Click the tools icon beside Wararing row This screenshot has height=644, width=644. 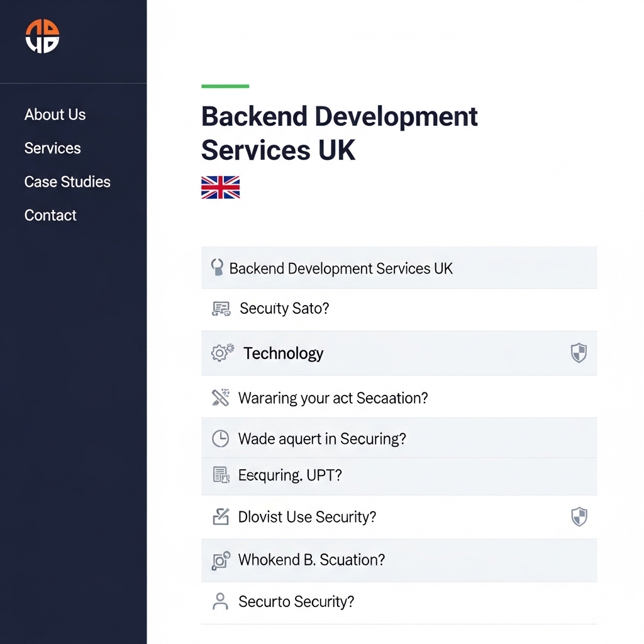pos(221,397)
